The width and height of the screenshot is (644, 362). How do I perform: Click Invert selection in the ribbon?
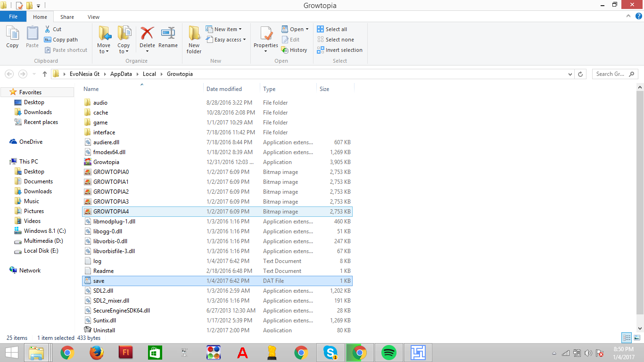340,50
